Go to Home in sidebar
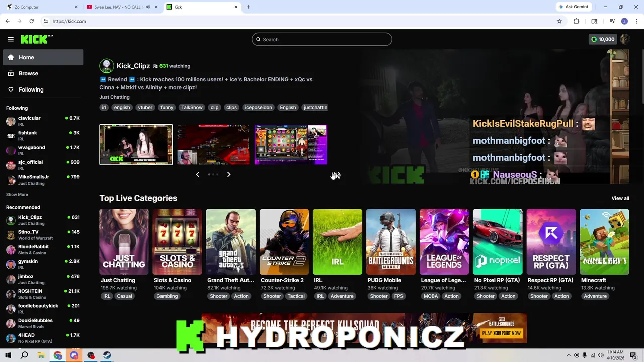 pos(43,57)
